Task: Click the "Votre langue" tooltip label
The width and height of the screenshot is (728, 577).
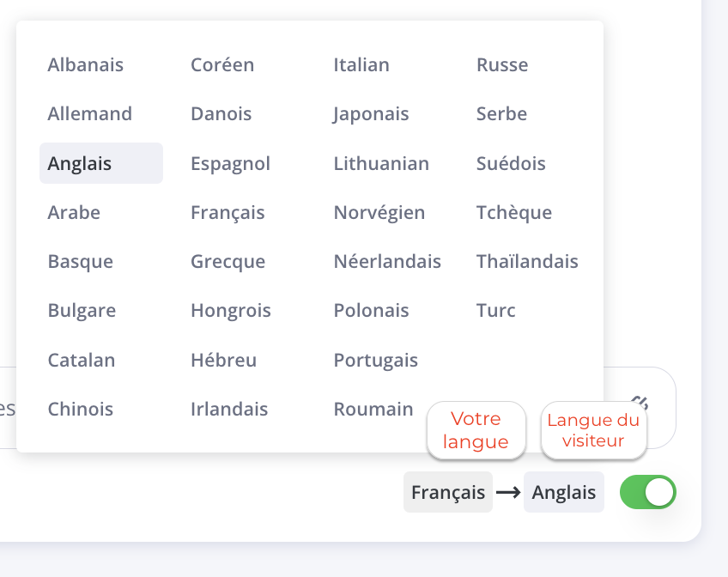Action: 476,430
